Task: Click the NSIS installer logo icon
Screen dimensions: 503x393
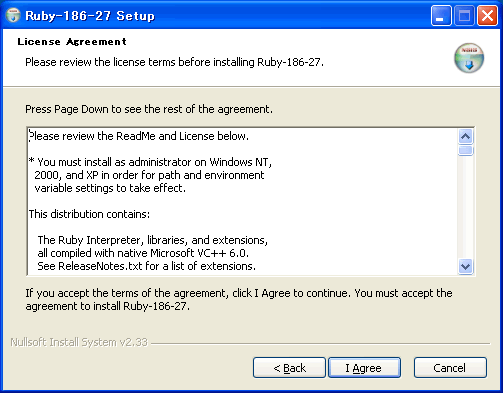Action: point(469,58)
